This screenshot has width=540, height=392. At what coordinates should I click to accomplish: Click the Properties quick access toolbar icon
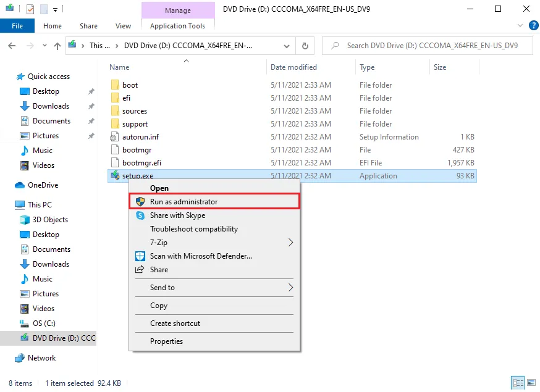[30, 9]
